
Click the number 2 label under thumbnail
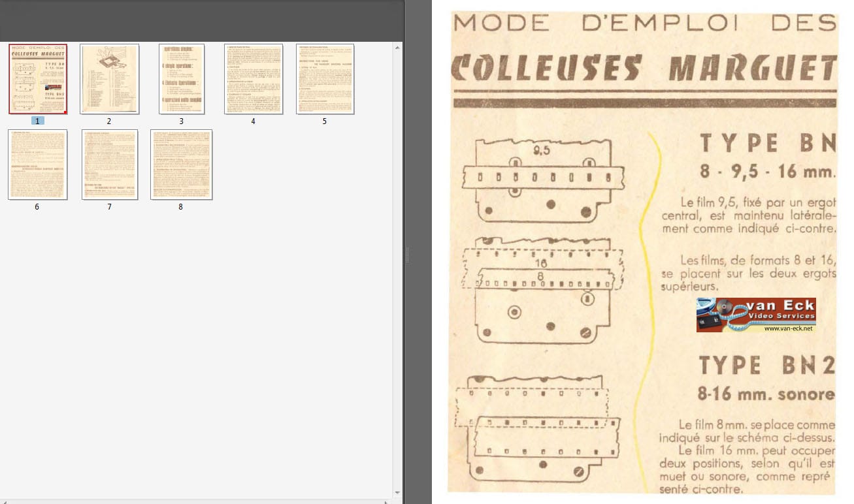point(109,121)
